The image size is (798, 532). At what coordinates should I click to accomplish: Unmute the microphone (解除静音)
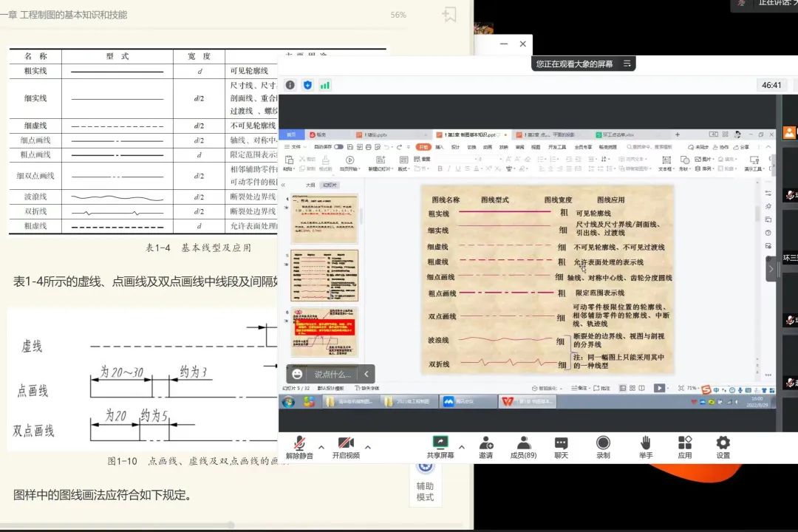pos(299,444)
